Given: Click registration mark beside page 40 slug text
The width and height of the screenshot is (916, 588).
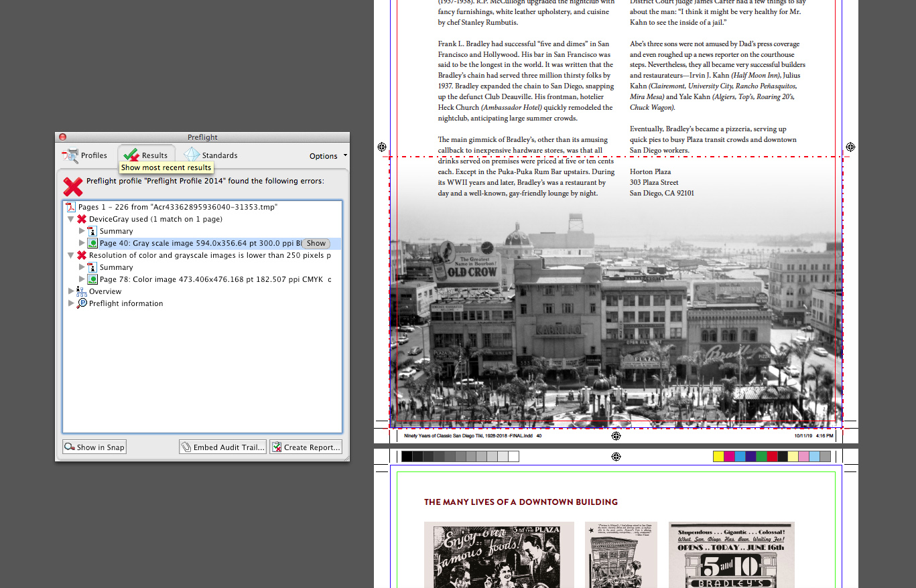Looking at the screenshot, I should tap(616, 436).
